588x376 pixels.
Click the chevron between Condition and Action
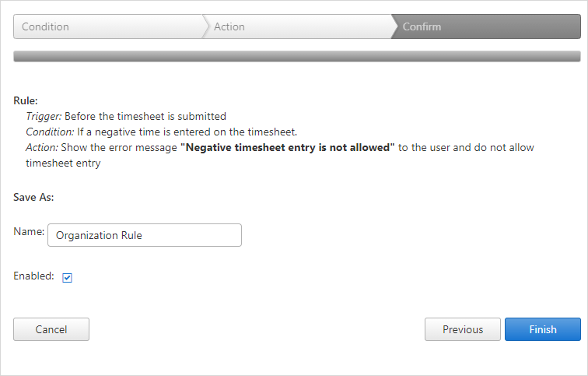(205, 26)
